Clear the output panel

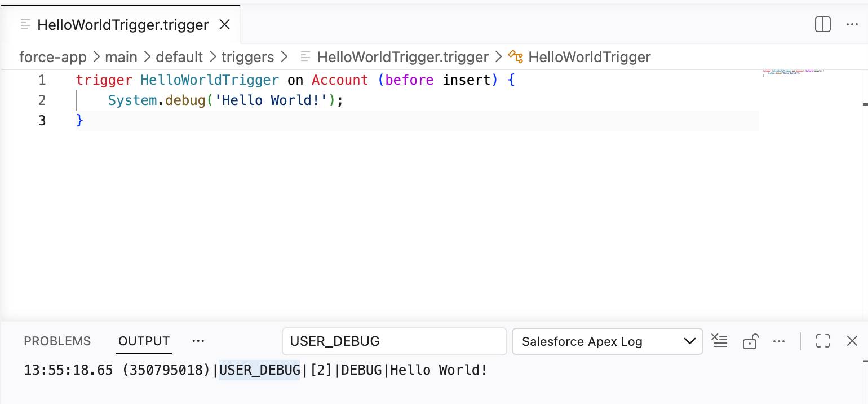point(719,341)
